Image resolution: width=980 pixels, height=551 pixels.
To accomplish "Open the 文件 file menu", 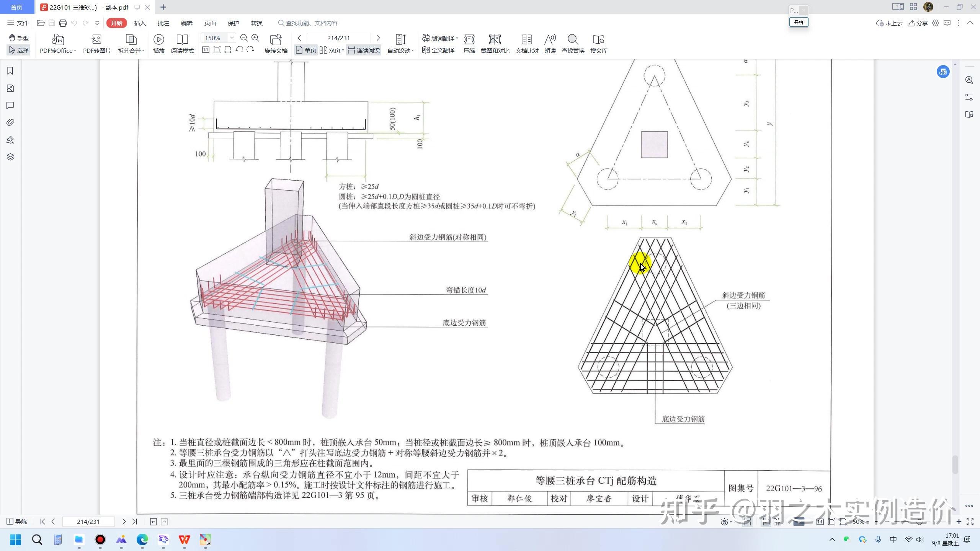I will [18, 23].
